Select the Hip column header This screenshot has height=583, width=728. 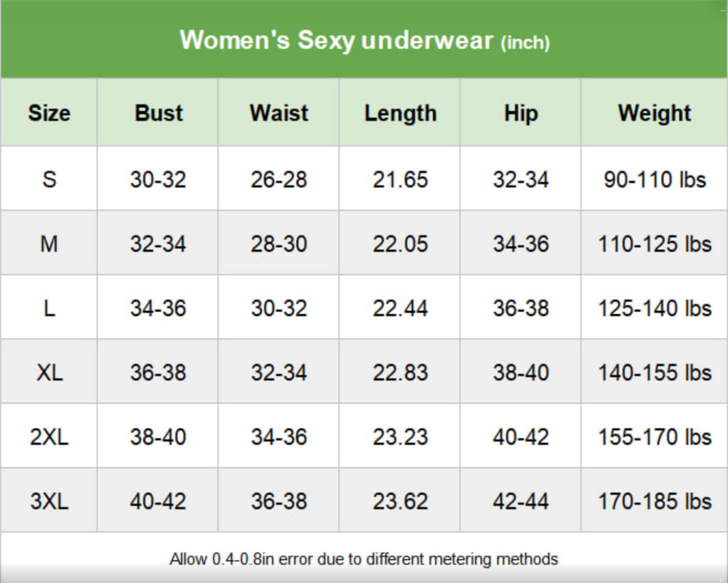(520, 113)
